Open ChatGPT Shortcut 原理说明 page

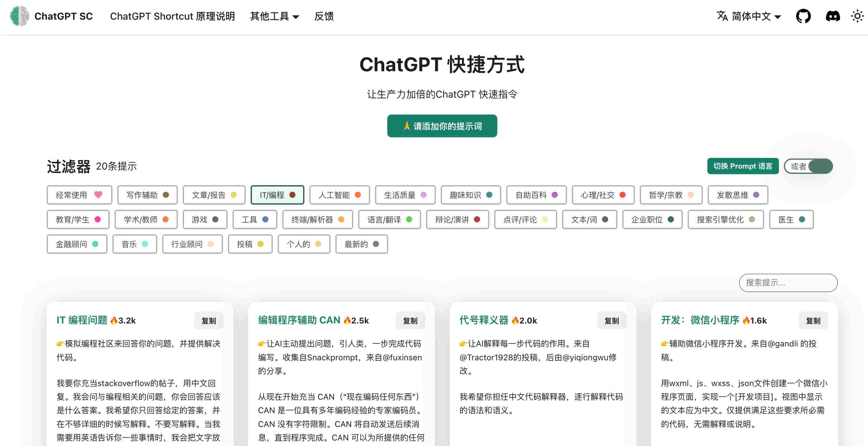(x=172, y=16)
